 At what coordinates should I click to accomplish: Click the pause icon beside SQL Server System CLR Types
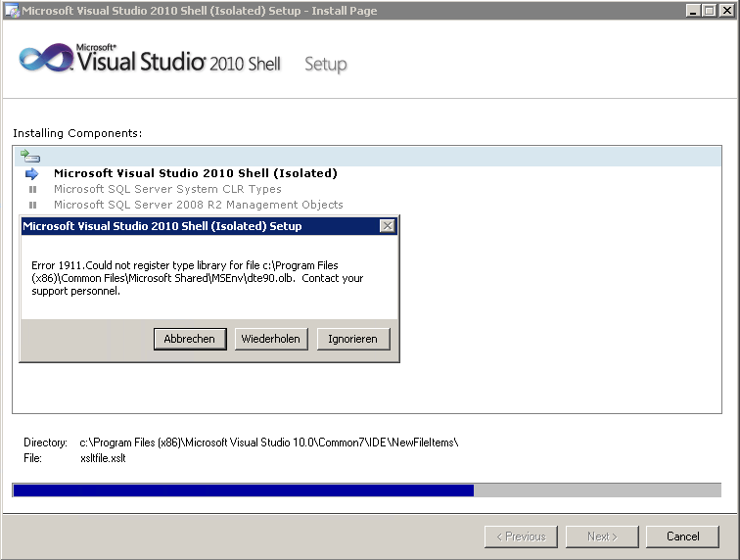pos(32,189)
